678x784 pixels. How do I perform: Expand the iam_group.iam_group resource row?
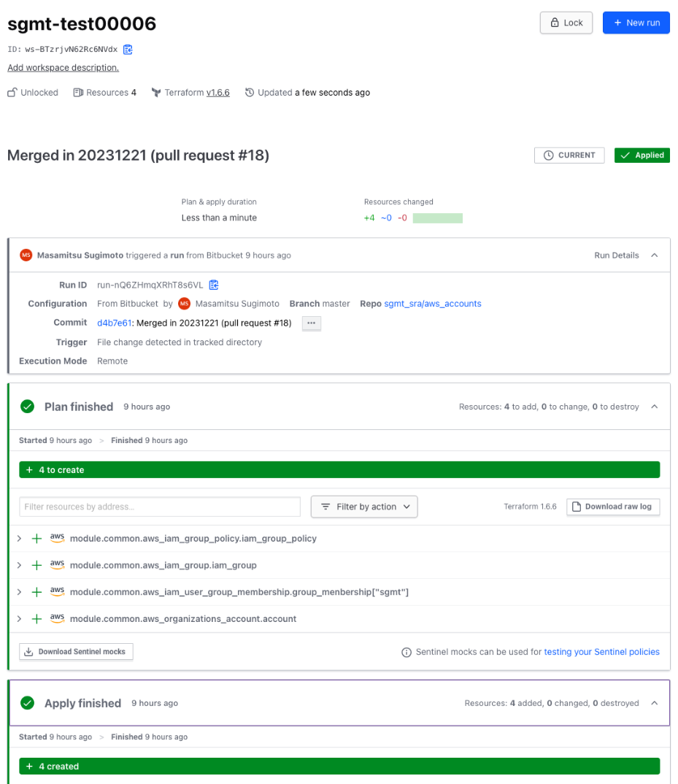click(x=20, y=566)
